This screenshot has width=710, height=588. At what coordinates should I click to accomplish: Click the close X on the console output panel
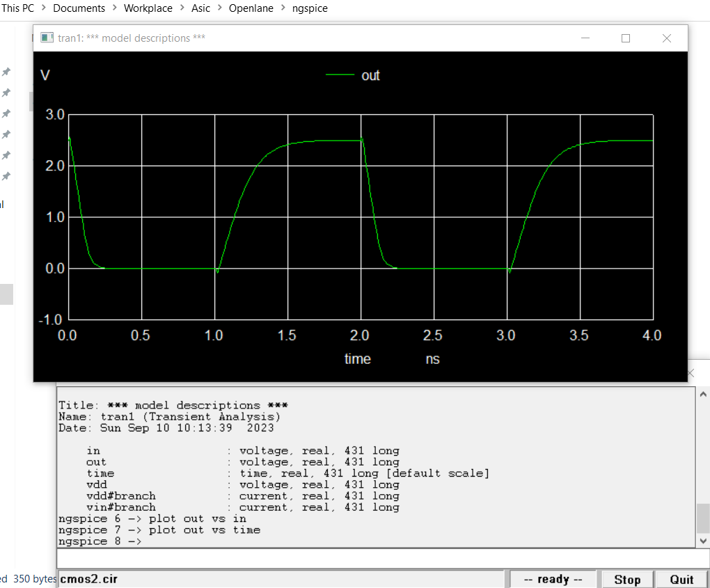(689, 373)
